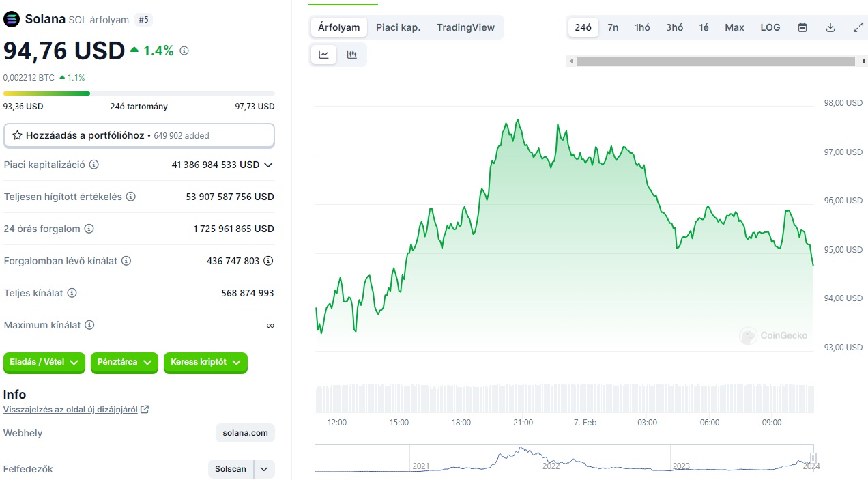868x480 pixels.
Task: Expand the Felfedezők explorer dropdown arrow
Action: [x=264, y=469]
